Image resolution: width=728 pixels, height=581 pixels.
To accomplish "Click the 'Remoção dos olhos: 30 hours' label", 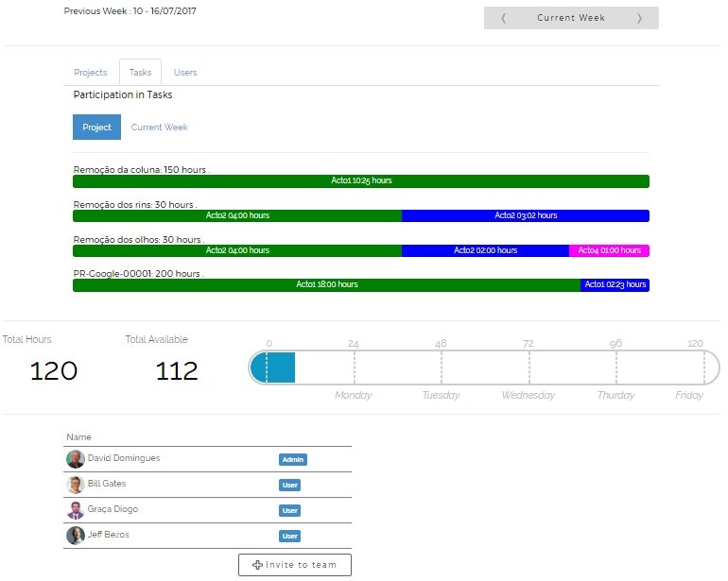I will [138, 239].
